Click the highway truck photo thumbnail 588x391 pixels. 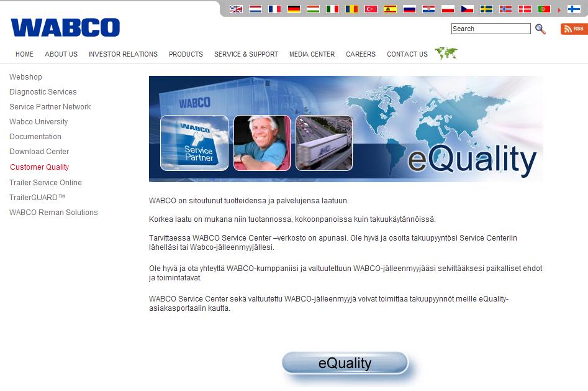(x=324, y=143)
